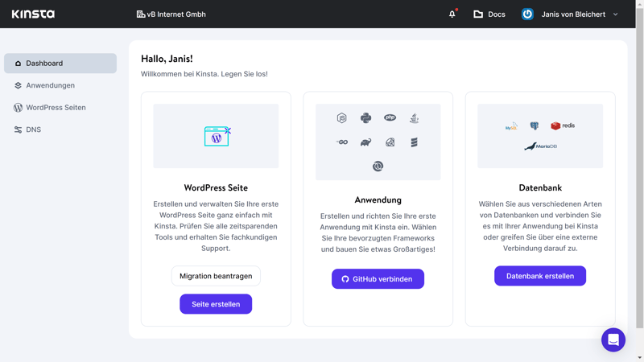Click the Python logo icon
Image resolution: width=644 pixels, height=362 pixels.
coord(365,118)
